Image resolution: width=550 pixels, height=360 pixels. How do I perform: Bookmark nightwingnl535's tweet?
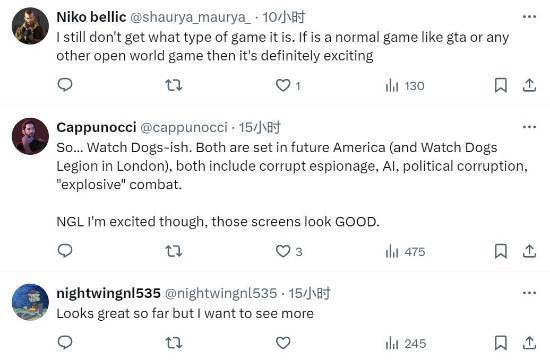coord(501,343)
